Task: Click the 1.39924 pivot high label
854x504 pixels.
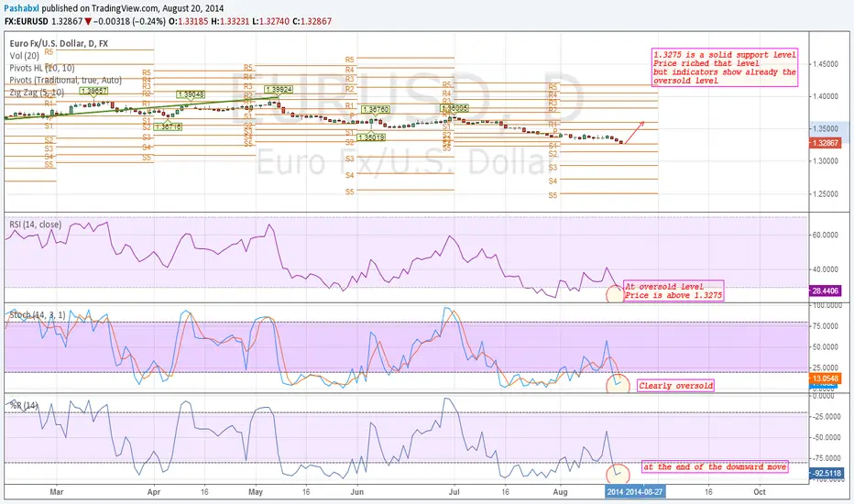Action: [x=279, y=90]
